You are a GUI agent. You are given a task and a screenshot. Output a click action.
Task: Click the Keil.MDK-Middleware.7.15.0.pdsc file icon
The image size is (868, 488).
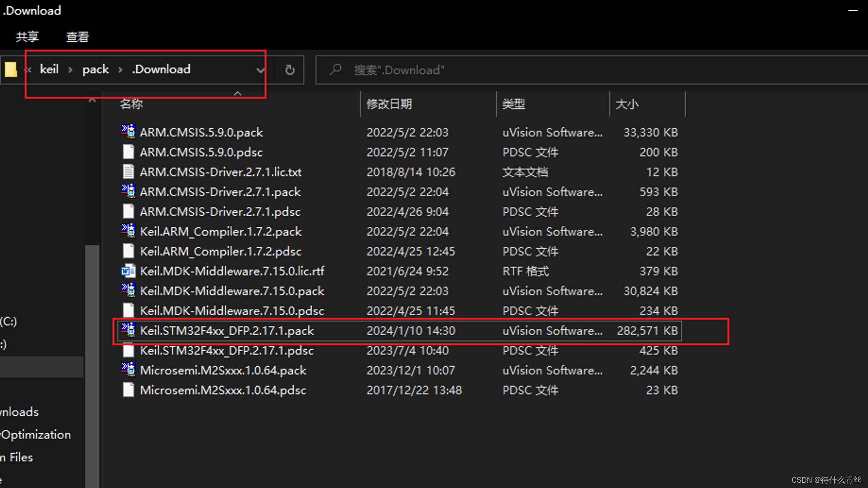(x=128, y=310)
